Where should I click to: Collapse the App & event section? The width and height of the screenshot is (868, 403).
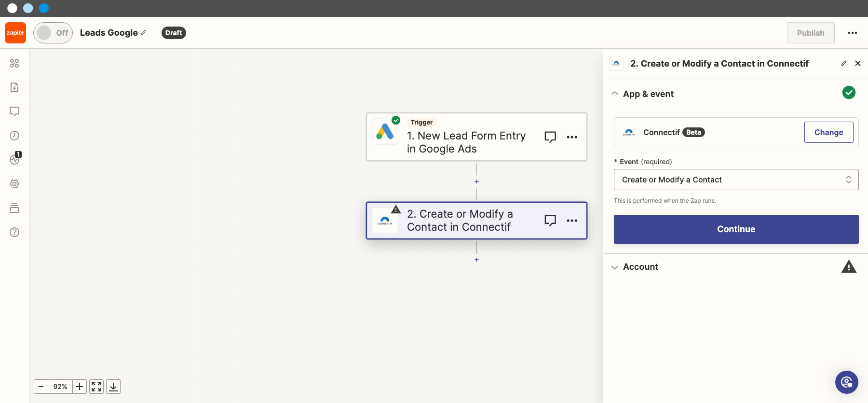[615, 94]
